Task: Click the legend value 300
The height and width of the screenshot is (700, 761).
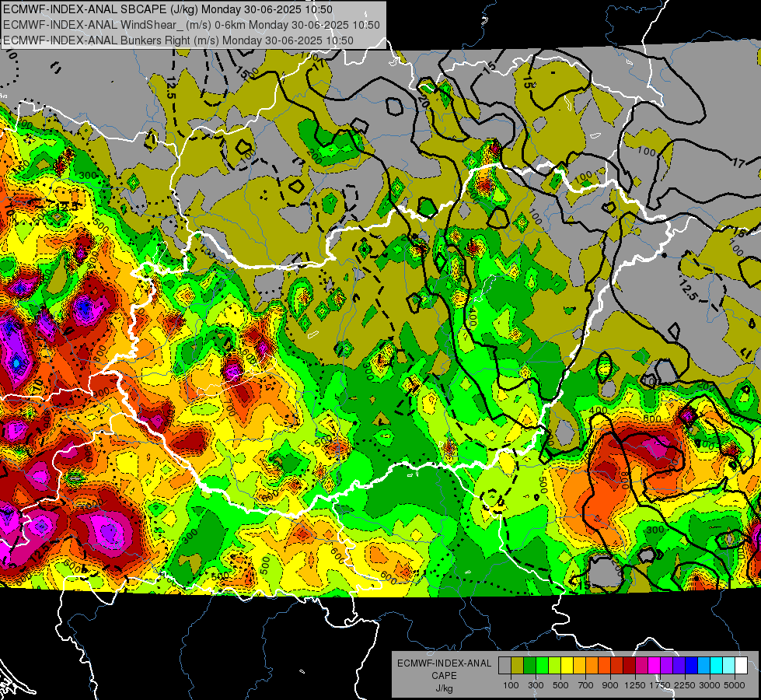Action: pos(536,685)
